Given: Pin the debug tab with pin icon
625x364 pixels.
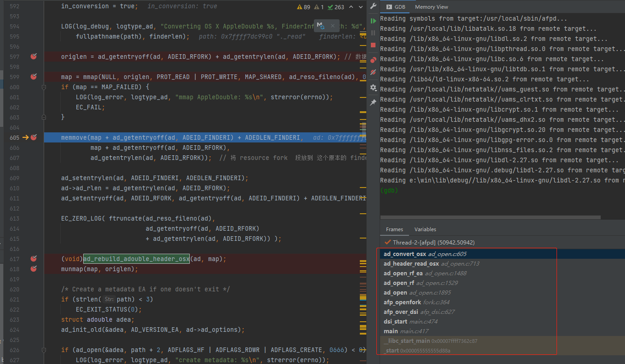Looking at the screenshot, I should pos(373,102).
